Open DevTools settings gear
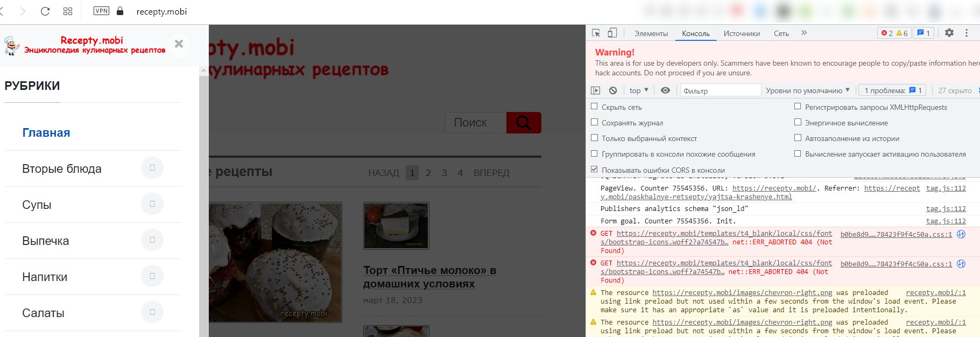Image resolution: width=980 pixels, height=337 pixels. click(949, 33)
